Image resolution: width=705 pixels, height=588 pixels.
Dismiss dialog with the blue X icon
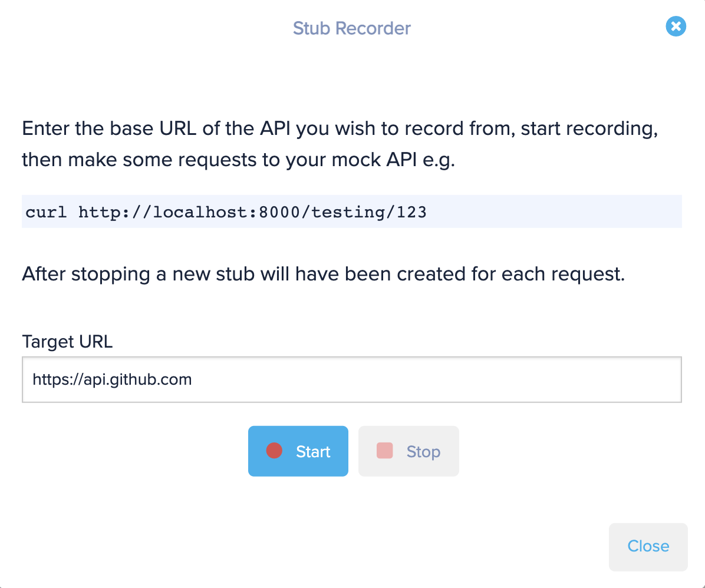676,26
